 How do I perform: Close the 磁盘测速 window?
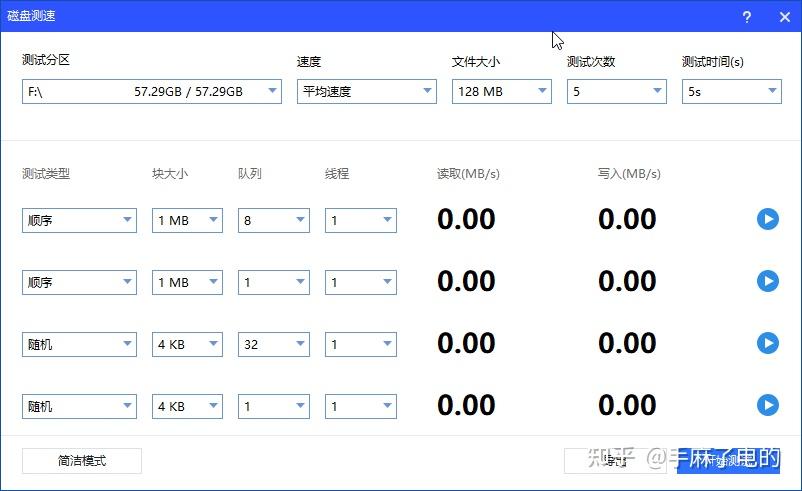[x=785, y=17]
